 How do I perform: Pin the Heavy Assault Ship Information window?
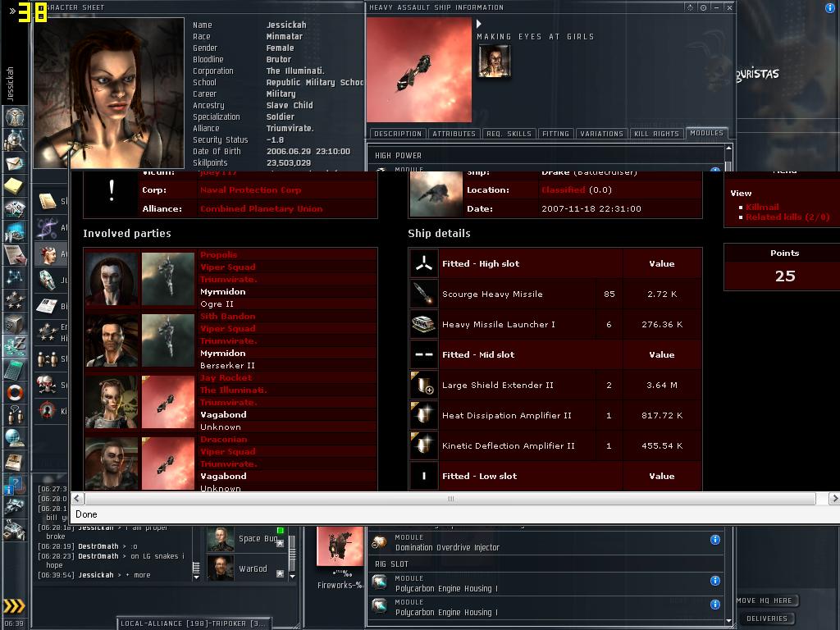(703, 7)
